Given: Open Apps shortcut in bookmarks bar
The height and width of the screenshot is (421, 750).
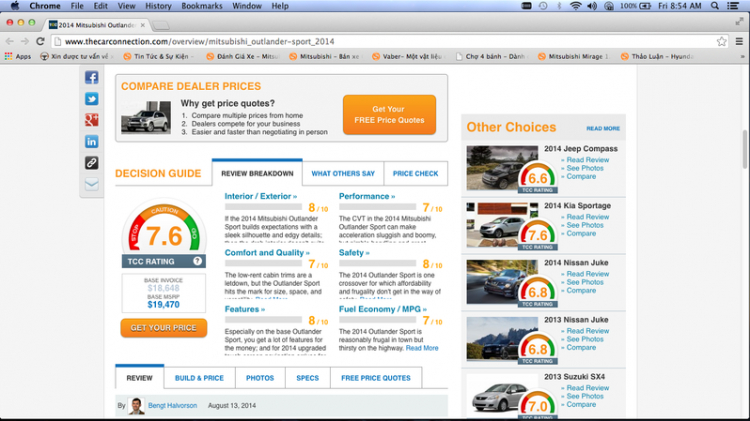Looking at the screenshot, I should click(18, 56).
